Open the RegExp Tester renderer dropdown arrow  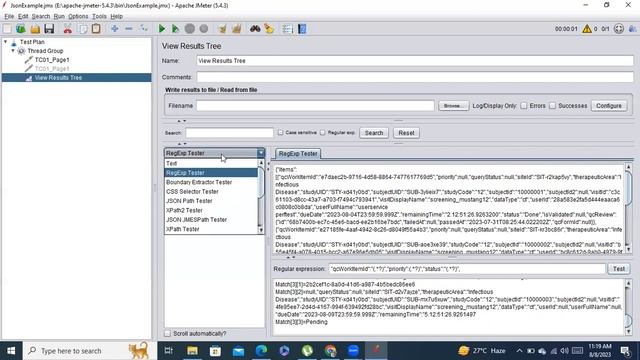coord(260,153)
